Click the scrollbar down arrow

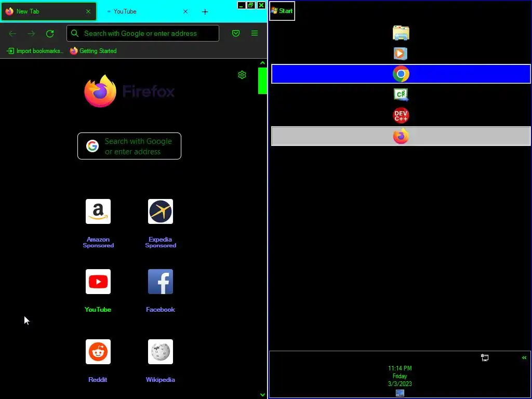(262, 395)
